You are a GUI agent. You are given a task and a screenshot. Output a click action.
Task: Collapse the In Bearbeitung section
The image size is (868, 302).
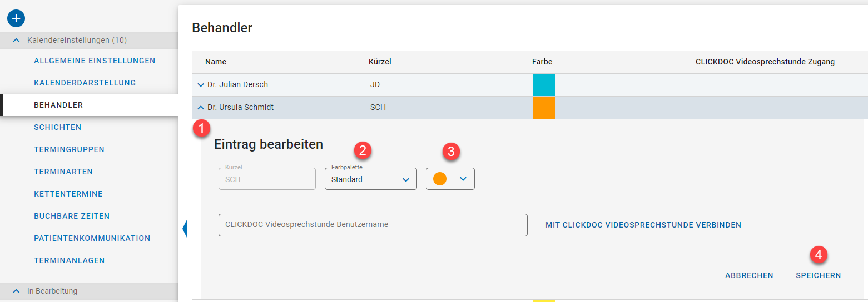pyautogui.click(x=17, y=291)
